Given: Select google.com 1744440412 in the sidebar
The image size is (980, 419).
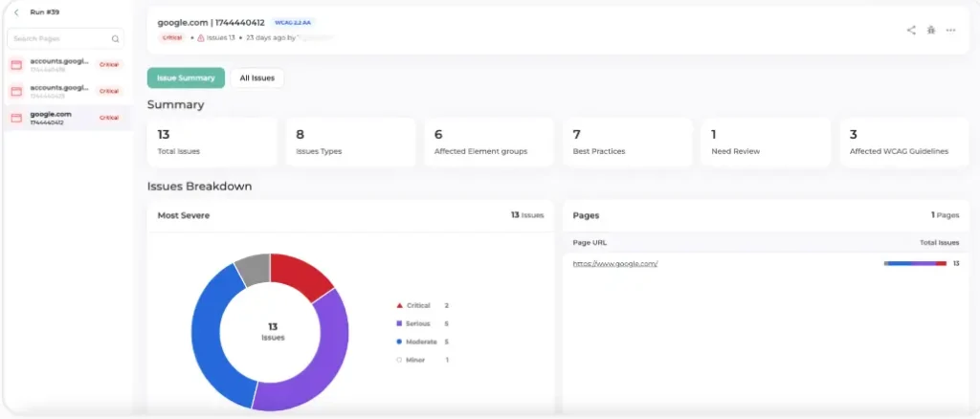Looking at the screenshot, I should [67, 118].
